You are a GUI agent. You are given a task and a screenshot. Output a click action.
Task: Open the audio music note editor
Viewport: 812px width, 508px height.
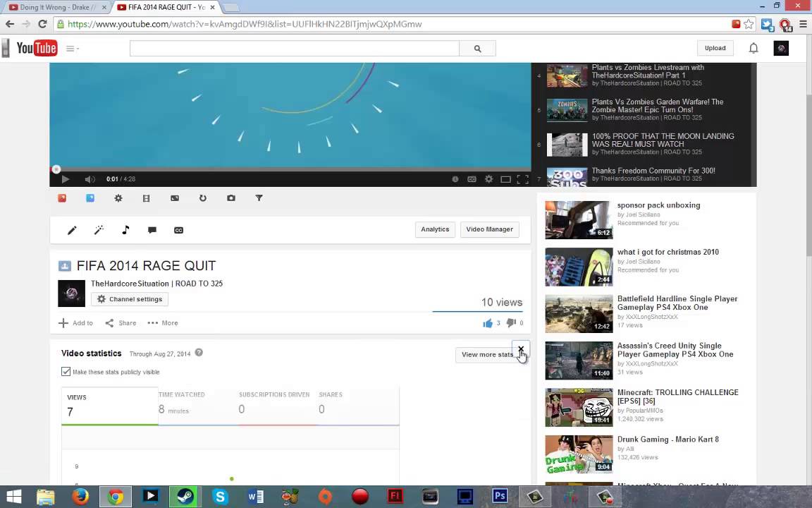(x=125, y=229)
